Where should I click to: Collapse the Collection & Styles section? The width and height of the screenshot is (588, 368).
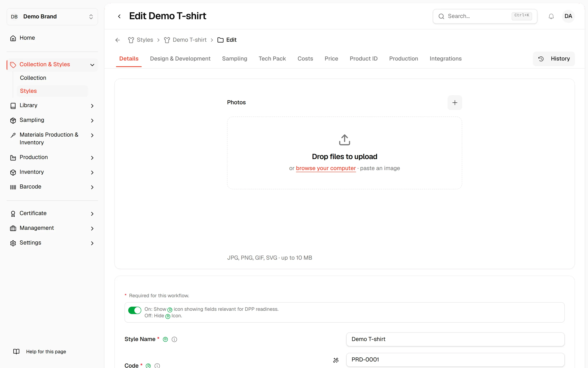[52, 65]
